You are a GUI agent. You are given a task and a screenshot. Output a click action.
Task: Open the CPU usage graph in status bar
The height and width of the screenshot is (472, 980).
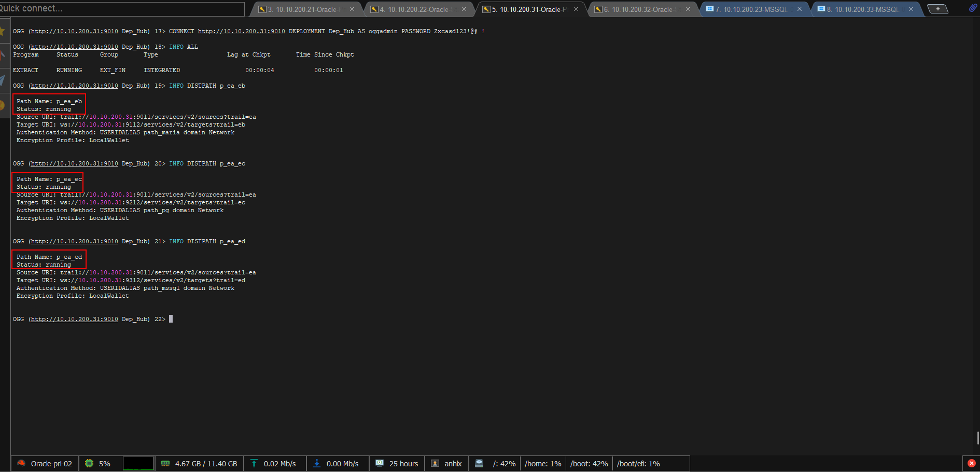(138, 463)
